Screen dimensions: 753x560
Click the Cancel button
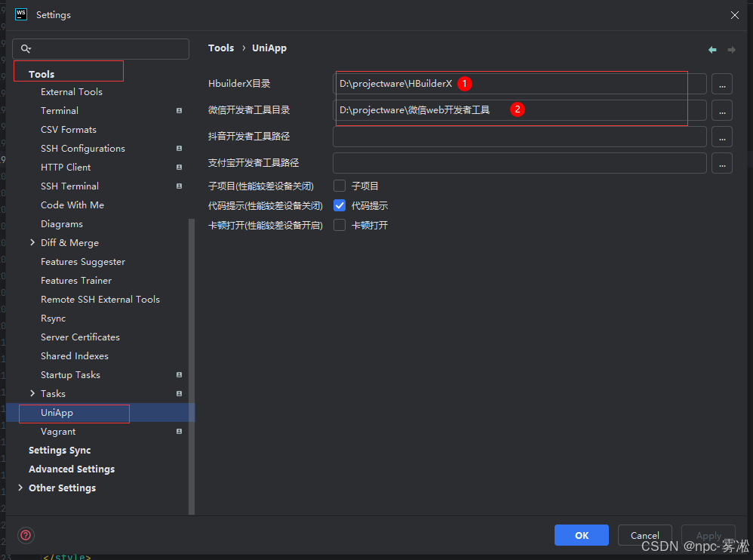[644, 535]
